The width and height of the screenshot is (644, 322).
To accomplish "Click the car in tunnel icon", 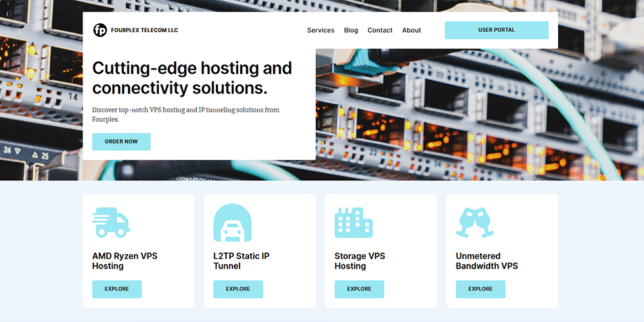I will click(x=232, y=223).
